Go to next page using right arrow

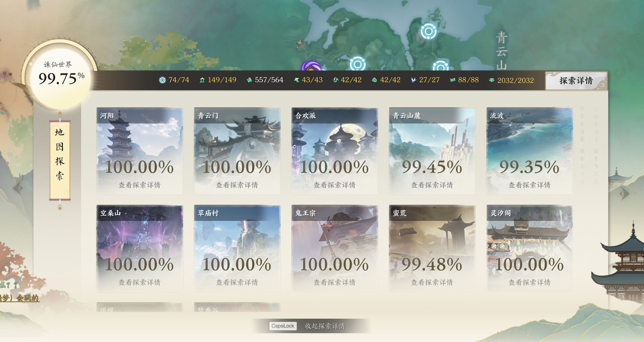pyautogui.click(x=625, y=193)
